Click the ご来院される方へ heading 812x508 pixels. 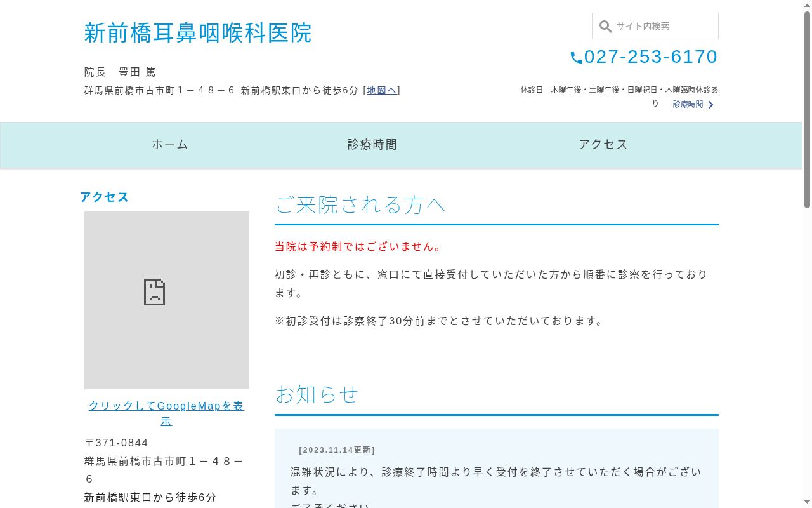(360, 205)
